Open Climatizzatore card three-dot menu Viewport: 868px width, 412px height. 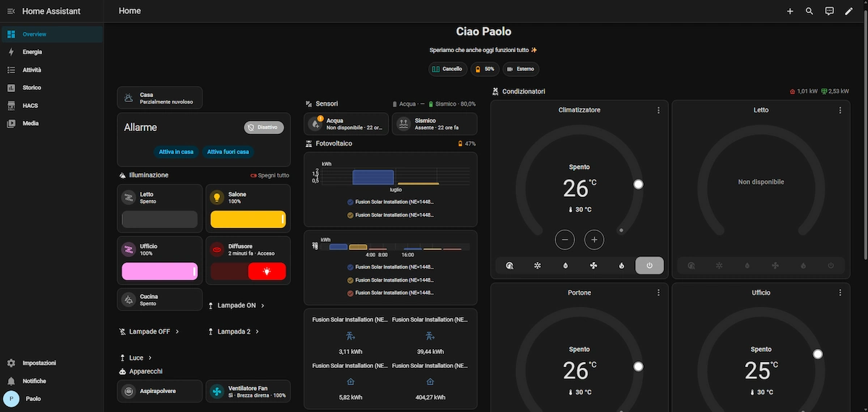[658, 110]
